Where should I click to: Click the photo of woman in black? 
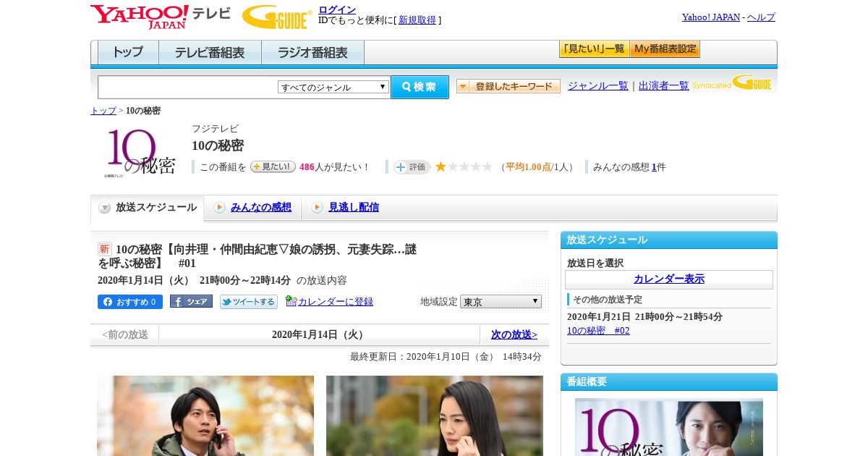point(435,415)
